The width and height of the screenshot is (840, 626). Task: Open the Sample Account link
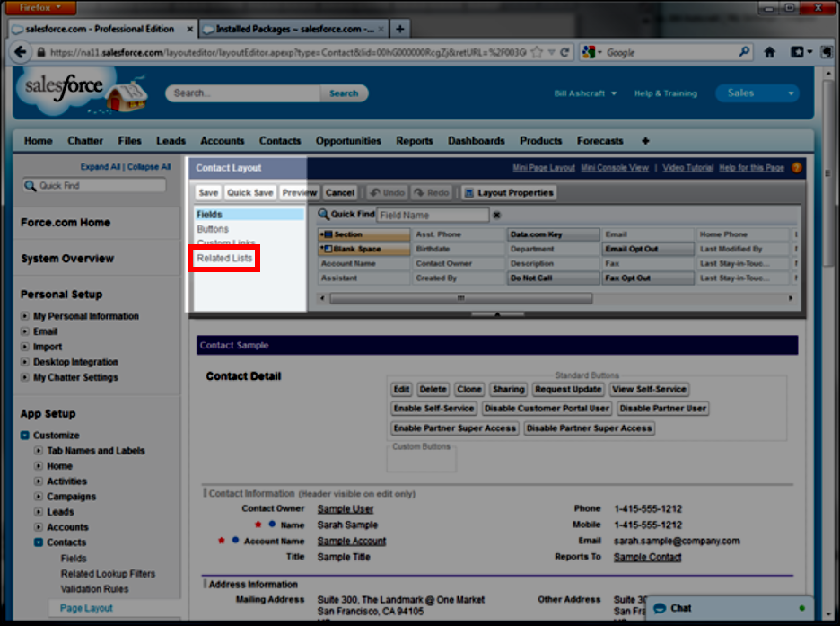click(352, 541)
